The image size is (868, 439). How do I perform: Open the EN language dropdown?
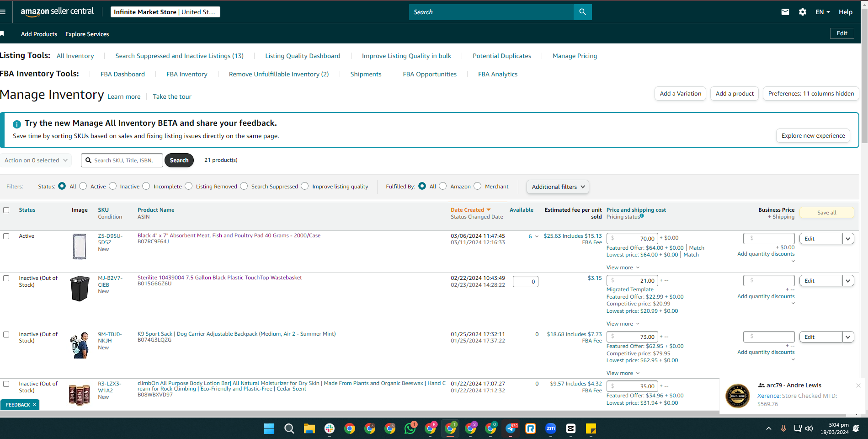click(x=823, y=12)
